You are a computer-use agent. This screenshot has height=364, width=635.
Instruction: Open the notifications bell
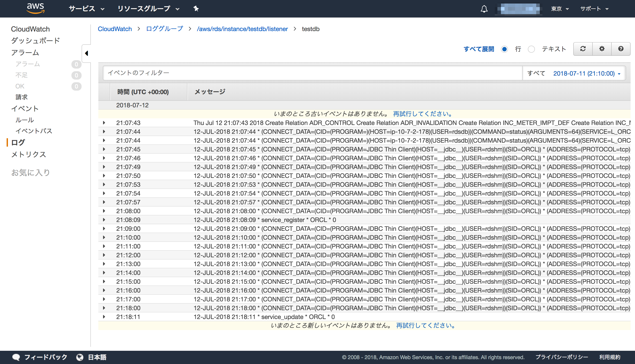[484, 9]
